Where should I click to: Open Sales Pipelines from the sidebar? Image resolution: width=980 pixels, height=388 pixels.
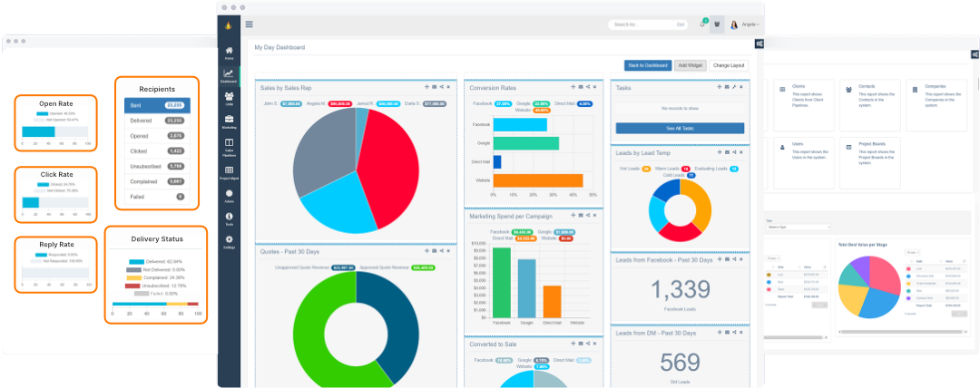tap(229, 148)
